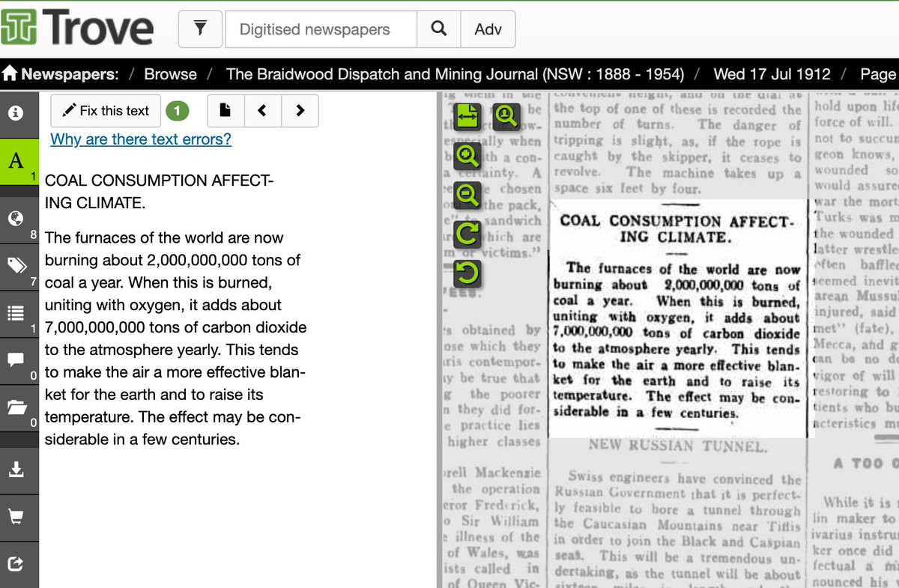Click the 'siderable in a few centuries.' text line
This screenshot has width=899, height=588.
[142, 440]
